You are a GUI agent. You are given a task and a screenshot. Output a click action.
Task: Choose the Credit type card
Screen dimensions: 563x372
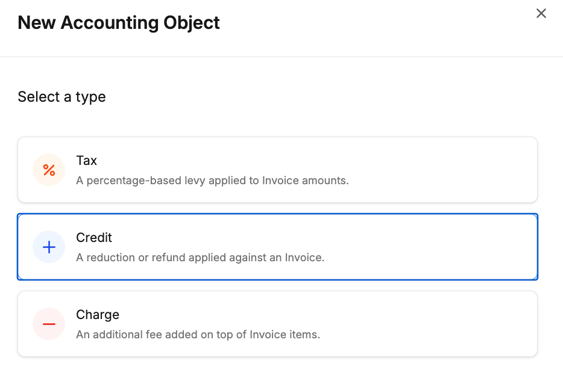tap(278, 247)
